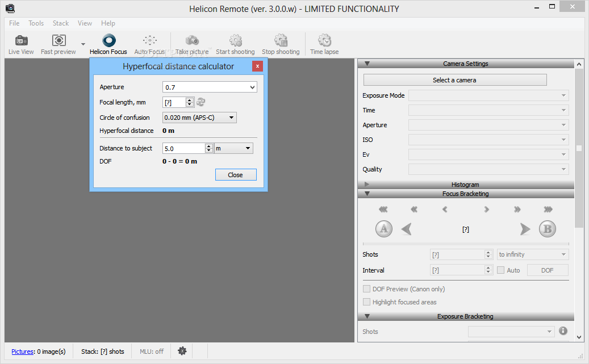589x364 pixels.
Task: Increase focal length with up stepper
Action: point(190,100)
